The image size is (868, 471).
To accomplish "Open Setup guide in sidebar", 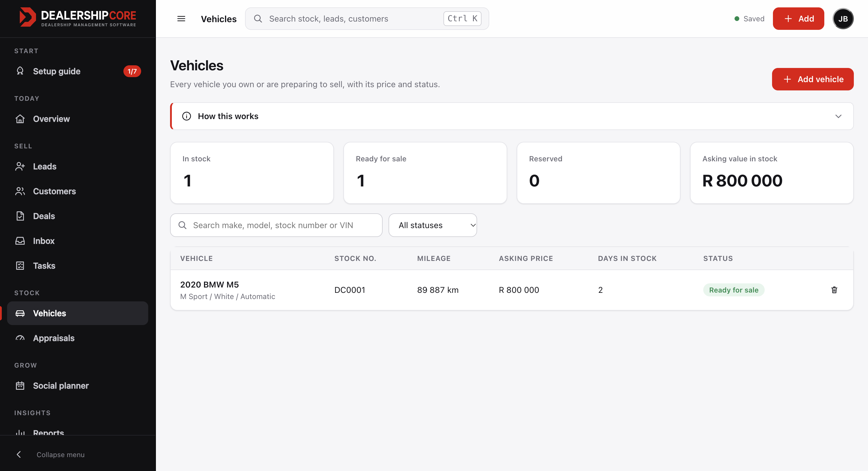I will coord(78,71).
